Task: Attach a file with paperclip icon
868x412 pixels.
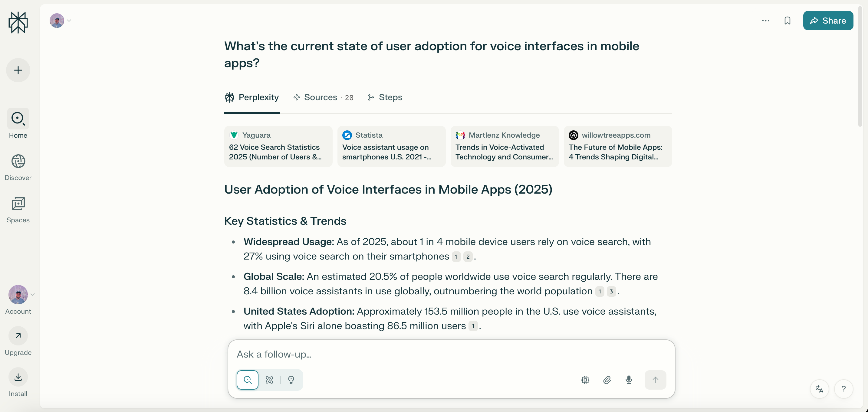Action: click(607, 380)
